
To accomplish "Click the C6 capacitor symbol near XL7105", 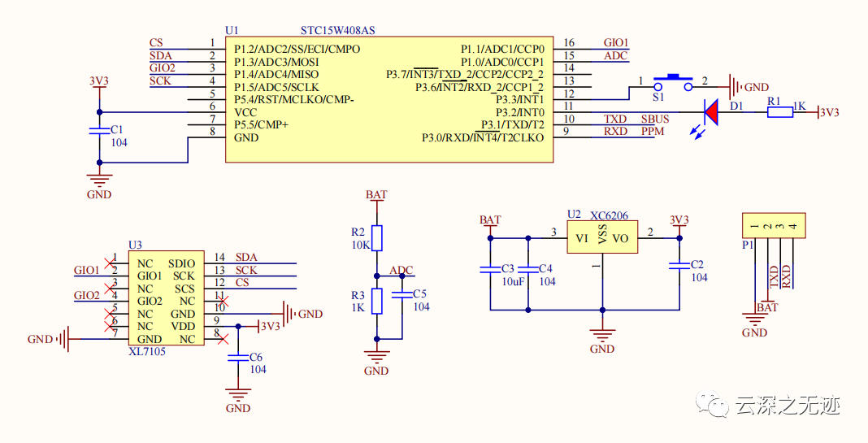I will [239, 358].
